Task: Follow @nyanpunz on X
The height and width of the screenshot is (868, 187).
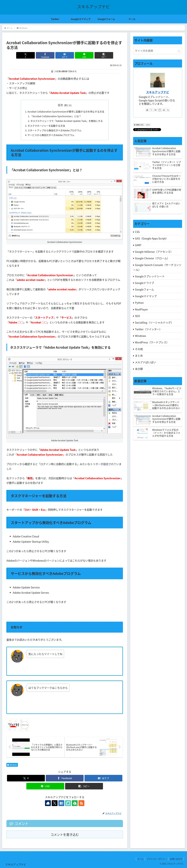Action: 147,129
